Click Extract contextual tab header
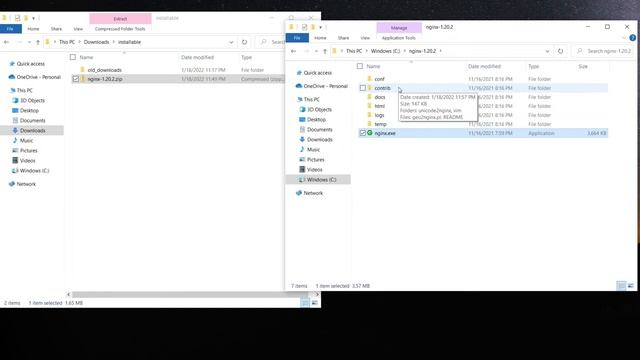 [x=120, y=19]
